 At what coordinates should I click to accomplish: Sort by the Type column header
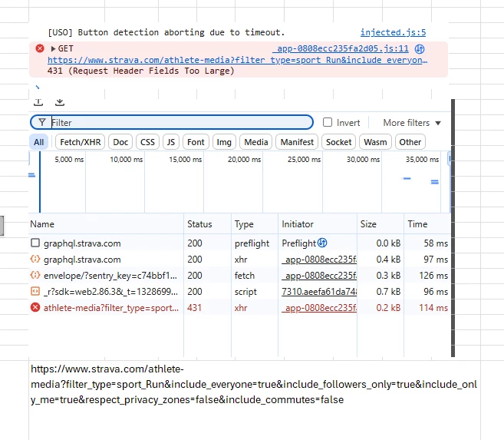[255, 224]
